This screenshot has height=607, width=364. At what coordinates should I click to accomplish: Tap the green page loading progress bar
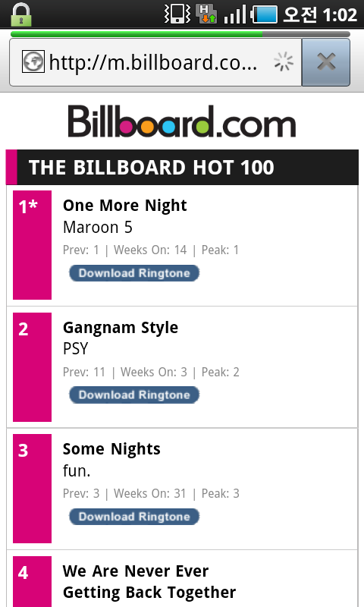tap(136, 34)
